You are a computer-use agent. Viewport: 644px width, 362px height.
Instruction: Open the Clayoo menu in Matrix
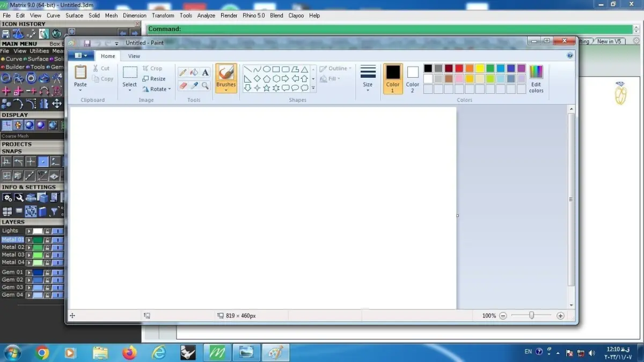(x=296, y=16)
